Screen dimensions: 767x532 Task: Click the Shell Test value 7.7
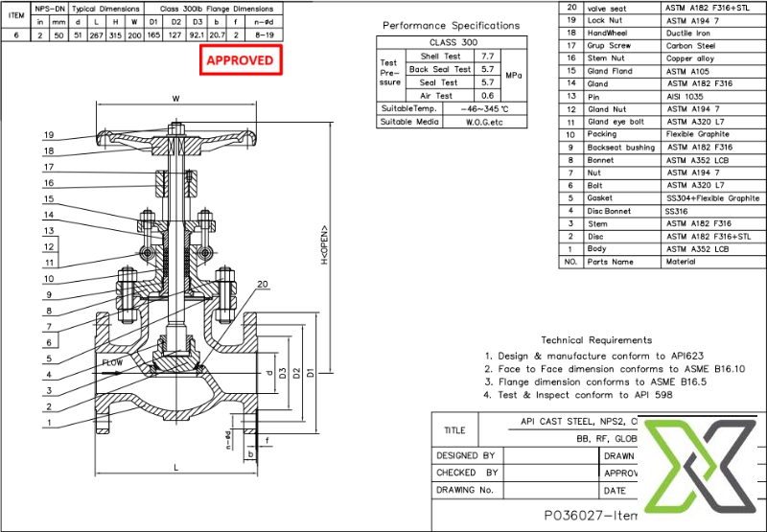pos(488,57)
